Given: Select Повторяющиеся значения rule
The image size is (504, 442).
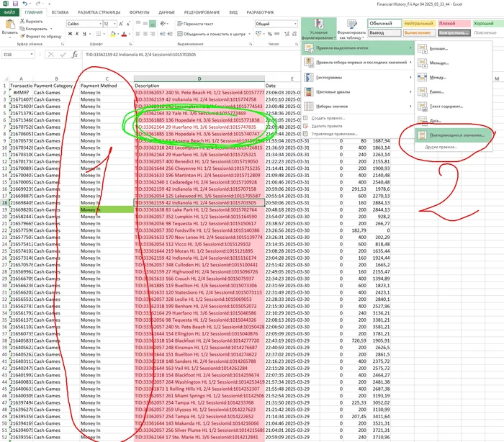Looking at the screenshot, I should pos(454,135).
